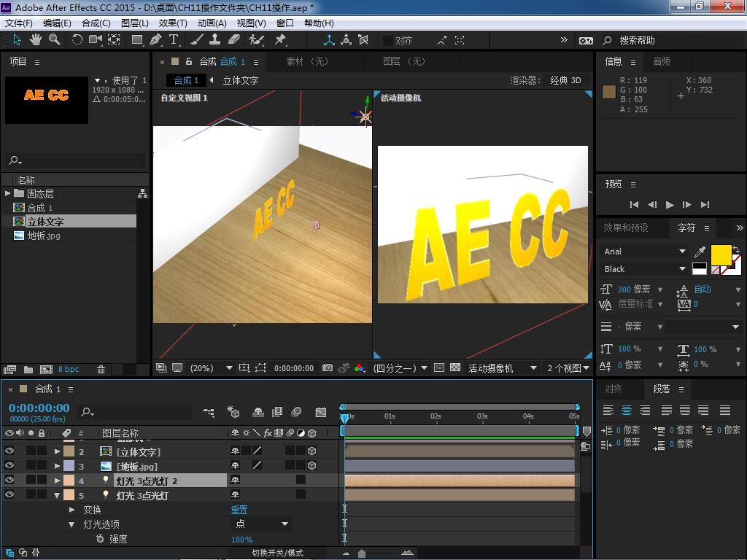Click 立体文字 breadcrumb in viewer
The width and height of the screenshot is (747, 560).
point(241,80)
